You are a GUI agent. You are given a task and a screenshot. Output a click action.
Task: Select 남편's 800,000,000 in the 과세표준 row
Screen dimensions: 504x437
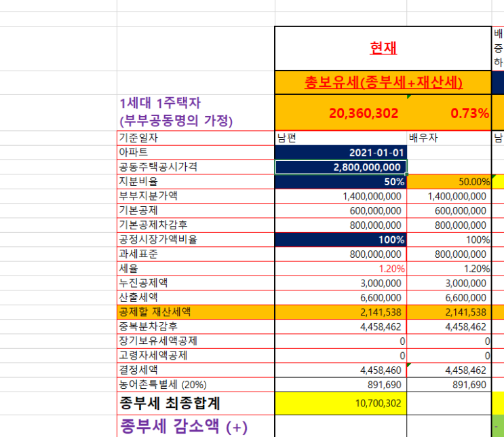point(341,254)
